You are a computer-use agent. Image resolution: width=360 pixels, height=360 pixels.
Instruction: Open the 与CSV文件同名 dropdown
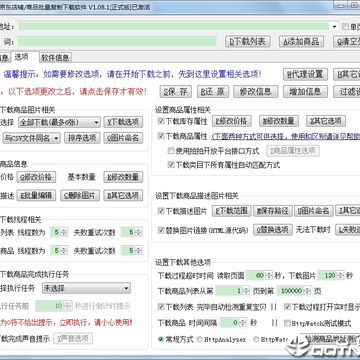pos(32,138)
